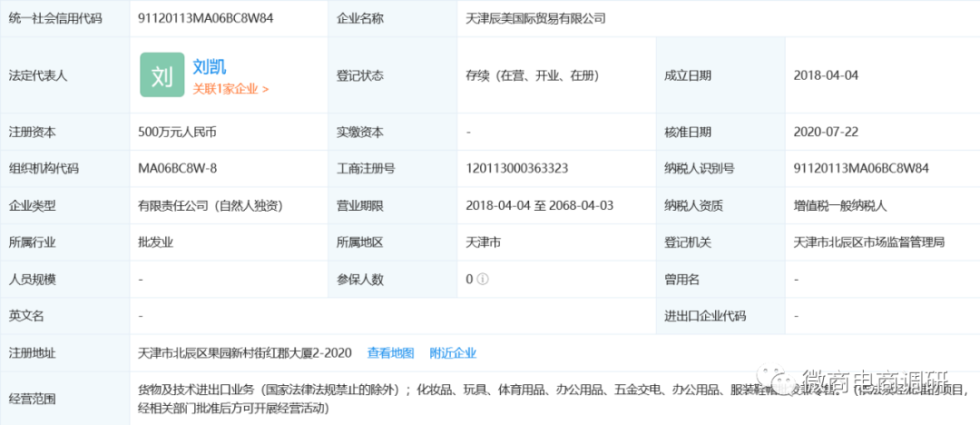Select the credit code 91120113MA06BC8W84 in first row

[x=206, y=19]
